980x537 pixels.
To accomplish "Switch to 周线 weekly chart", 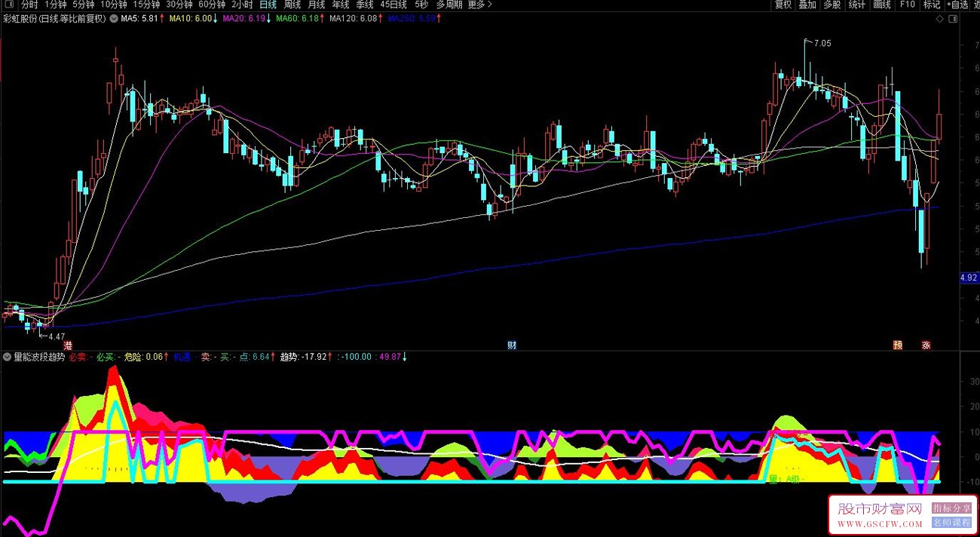I will [x=292, y=5].
